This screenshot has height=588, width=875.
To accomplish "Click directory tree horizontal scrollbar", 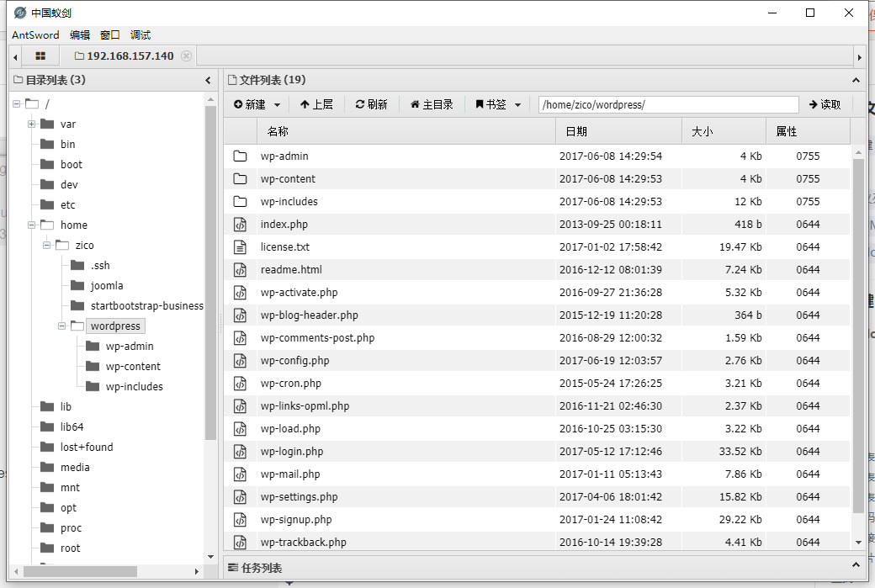I will click(x=81, y=571).
